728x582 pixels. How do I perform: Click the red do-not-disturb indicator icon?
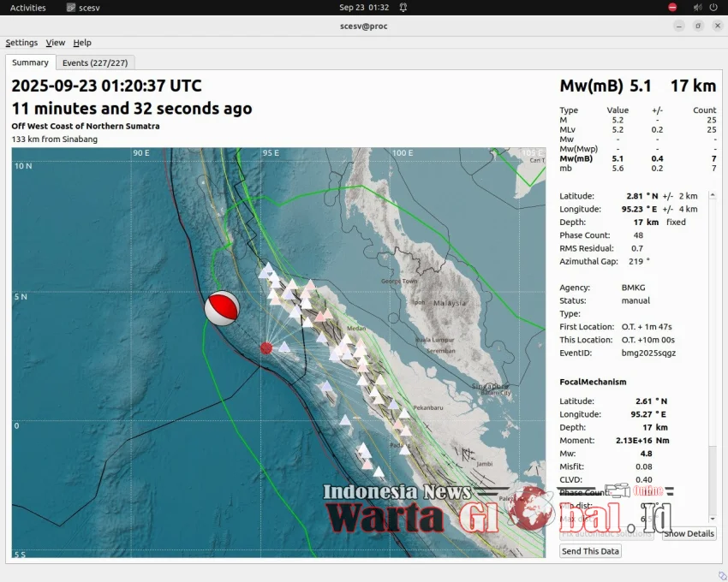click(672, 8)
